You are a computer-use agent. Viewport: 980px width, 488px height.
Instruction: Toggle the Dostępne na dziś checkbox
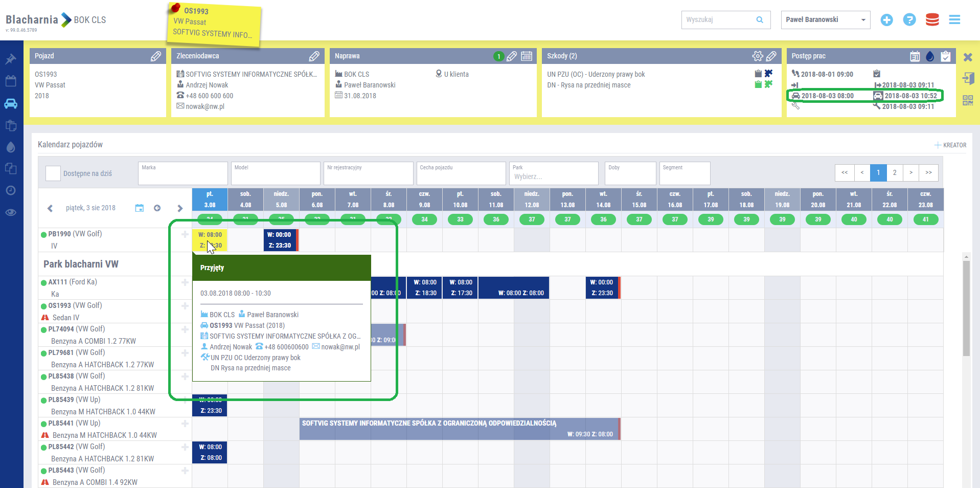(53, 173)
